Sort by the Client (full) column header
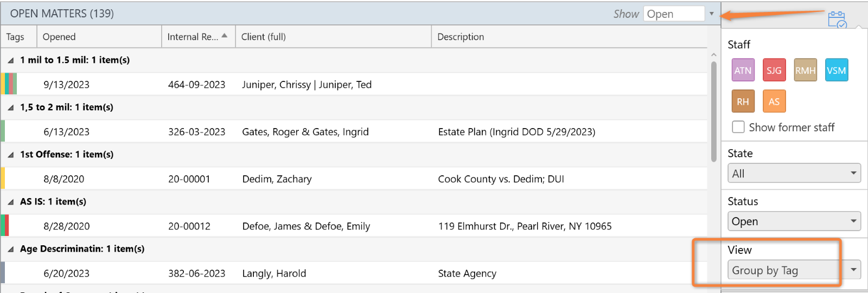This screenshot has height=293, width=868. [334, 36]
